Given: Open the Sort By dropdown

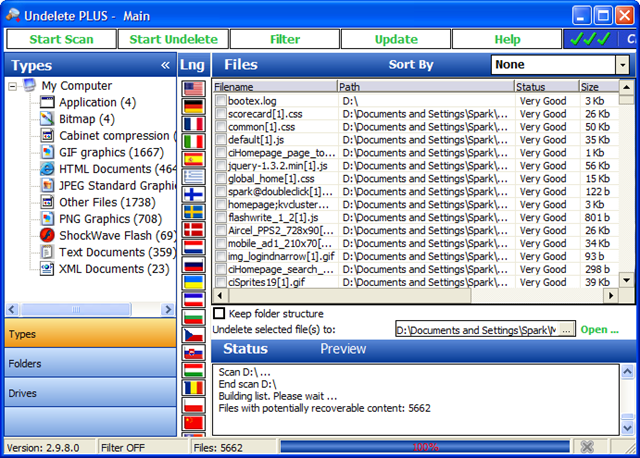Looking at the screenshot, I should click(622, 64).
